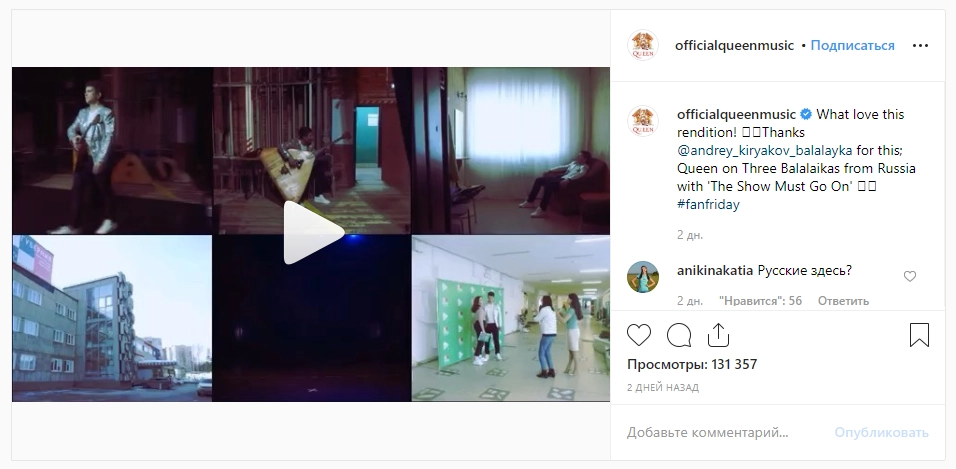Open comment bubble icon under post
956x469 pixels.
point(679,335)
